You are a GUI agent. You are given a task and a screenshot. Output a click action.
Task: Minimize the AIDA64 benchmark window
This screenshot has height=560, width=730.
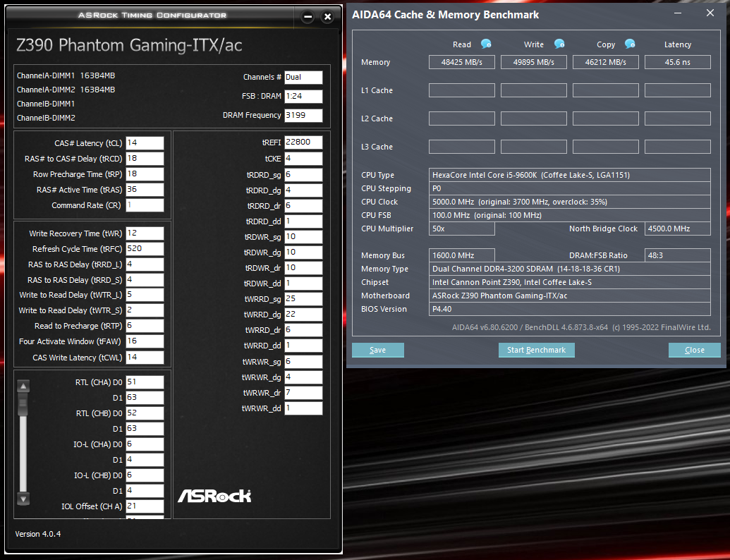678,13
